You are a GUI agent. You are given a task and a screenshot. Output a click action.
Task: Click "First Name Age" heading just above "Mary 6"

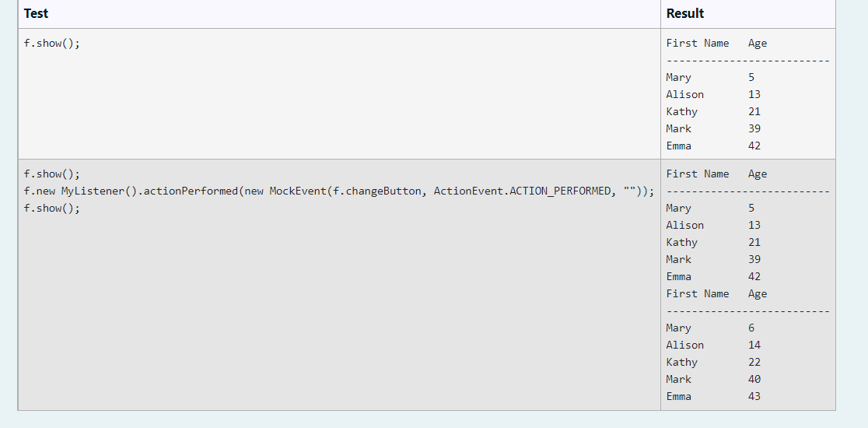pyautogui.click(x=717, y=293)
